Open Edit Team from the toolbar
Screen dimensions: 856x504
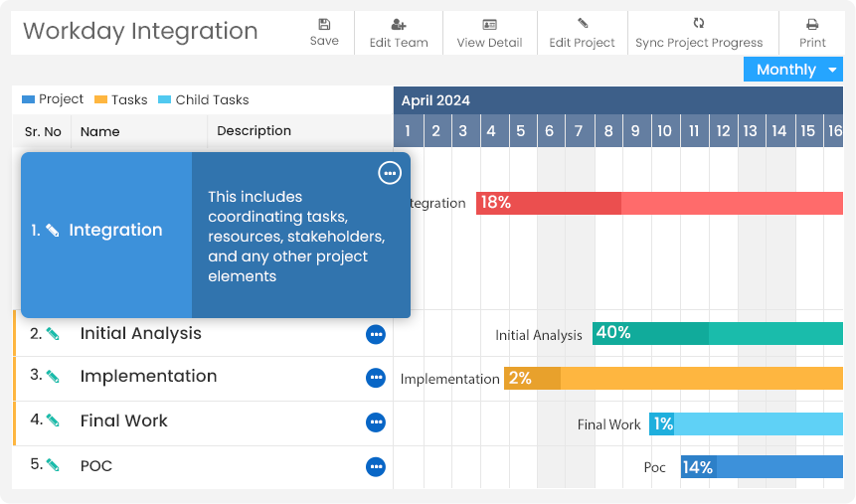coord(399,25)
